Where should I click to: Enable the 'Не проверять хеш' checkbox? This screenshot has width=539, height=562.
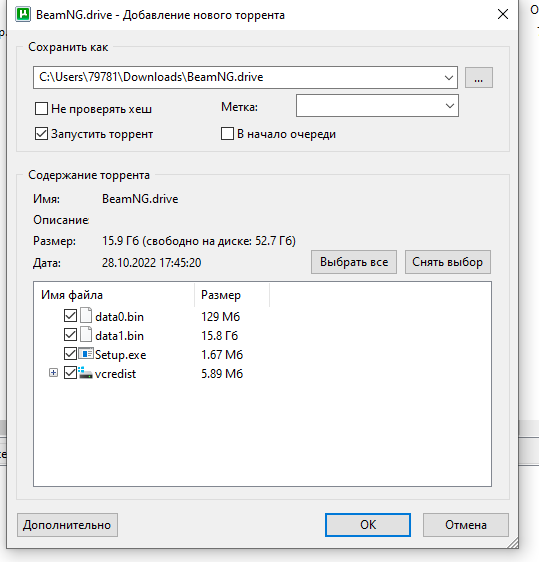42,108
